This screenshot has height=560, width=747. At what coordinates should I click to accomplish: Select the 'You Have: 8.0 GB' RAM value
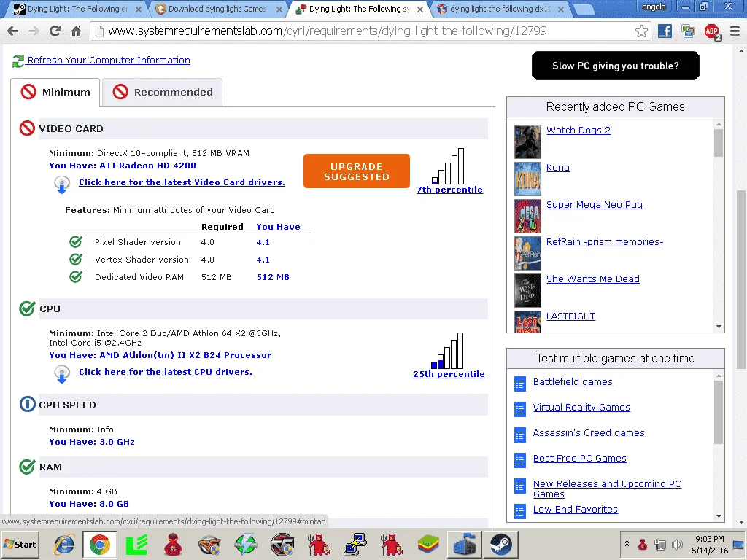pos(88,503)
